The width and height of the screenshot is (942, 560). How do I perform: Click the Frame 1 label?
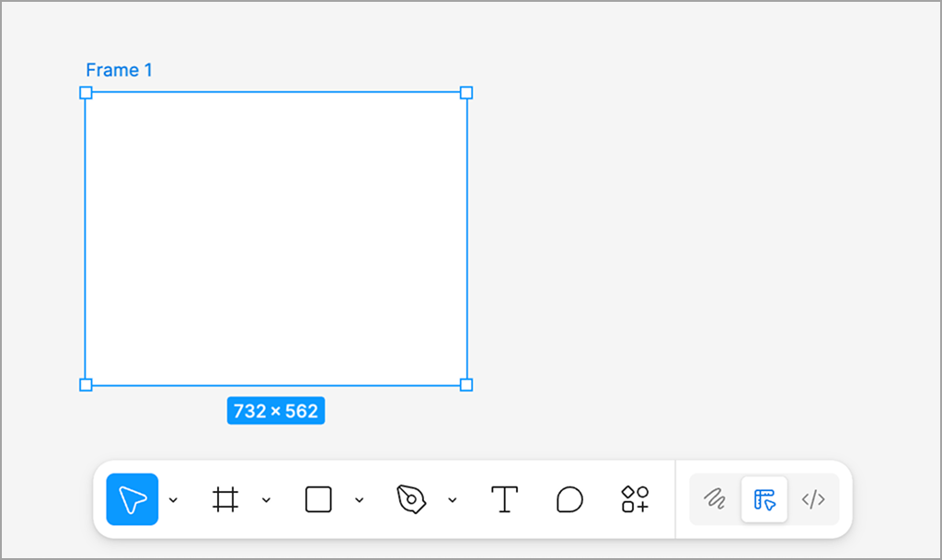pyautogui.click(x=119, y=70)
